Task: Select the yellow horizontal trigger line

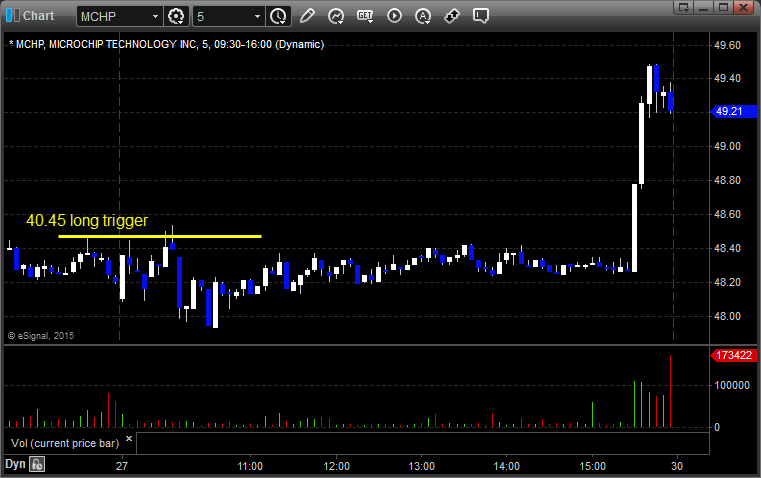Action: pyautogui.click(x=160, y=236)
